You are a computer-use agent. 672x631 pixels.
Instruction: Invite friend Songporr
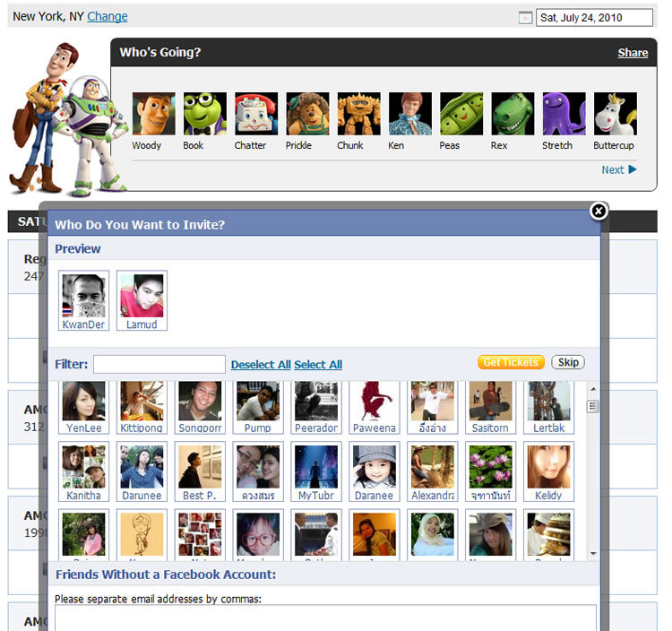[x=200, y=407]
